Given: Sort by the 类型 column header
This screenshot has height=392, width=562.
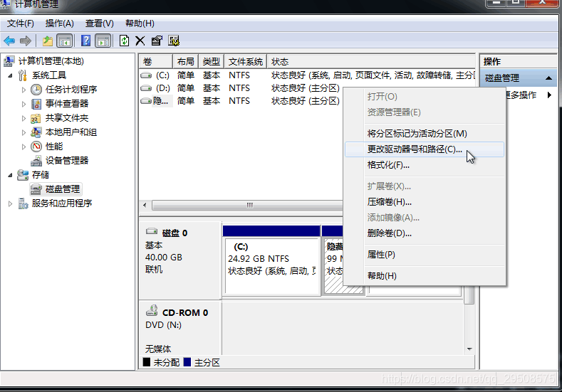Looking at the screenshot, I should point(212,62).
